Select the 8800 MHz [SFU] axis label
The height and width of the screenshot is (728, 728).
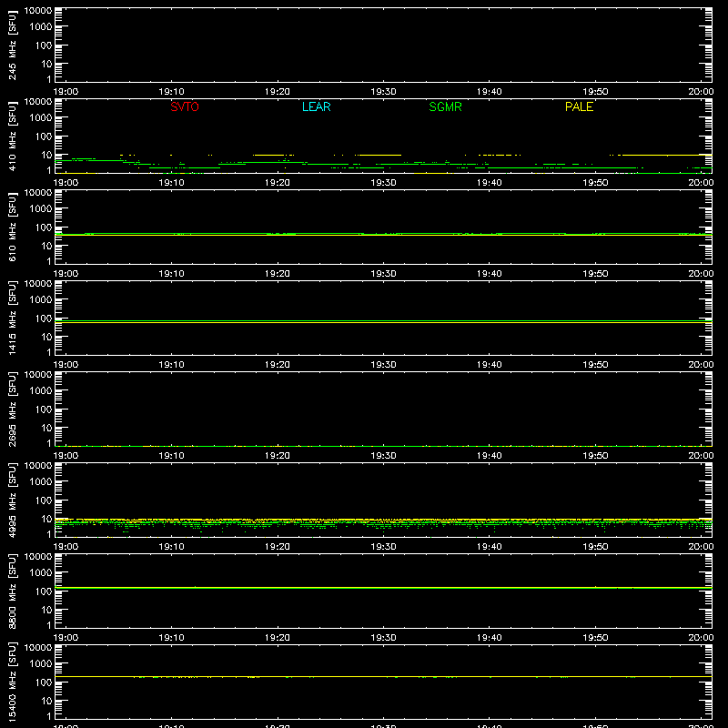(12, 591)
